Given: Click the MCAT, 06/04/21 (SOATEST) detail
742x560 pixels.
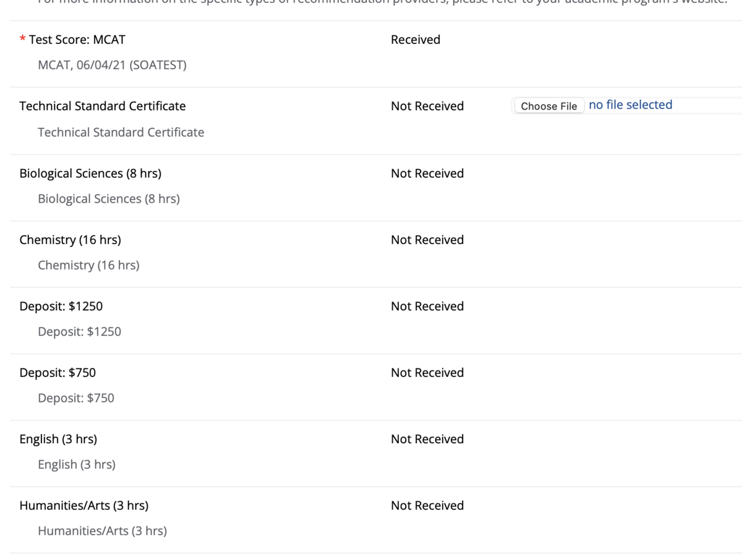Looking at the screenshot, I should point(112,65).
